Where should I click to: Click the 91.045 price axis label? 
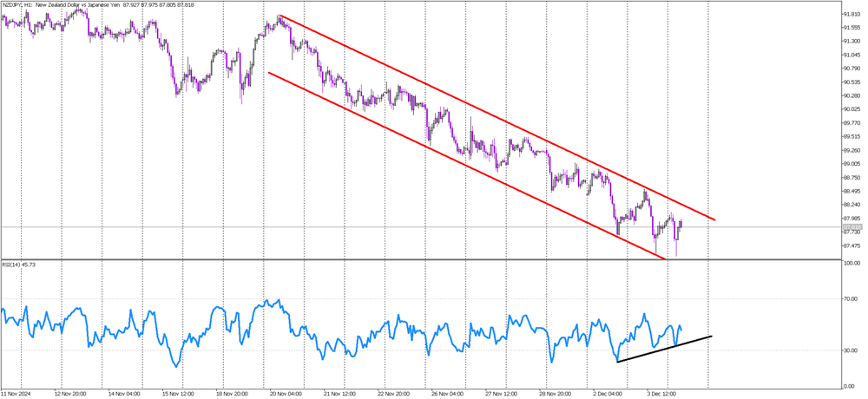pos(851,55)
